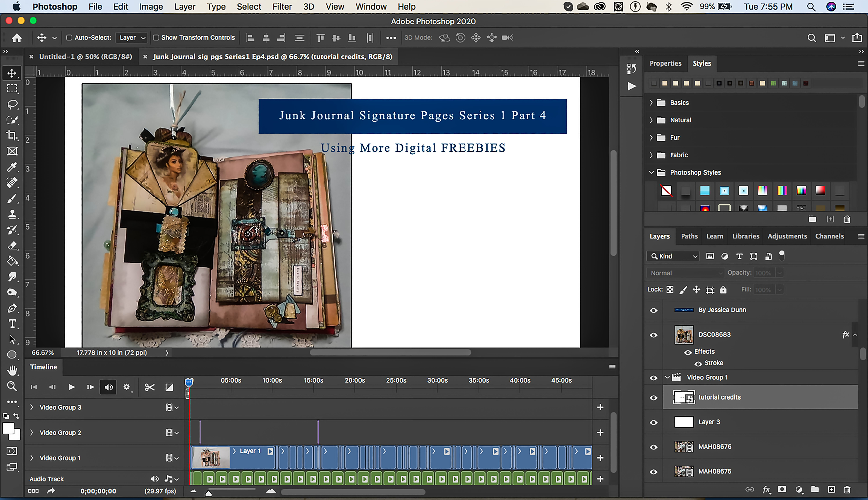Enable the Auto-Select checkbox
Viewport: 868px width, 500px height.
[x=69, y=38]
